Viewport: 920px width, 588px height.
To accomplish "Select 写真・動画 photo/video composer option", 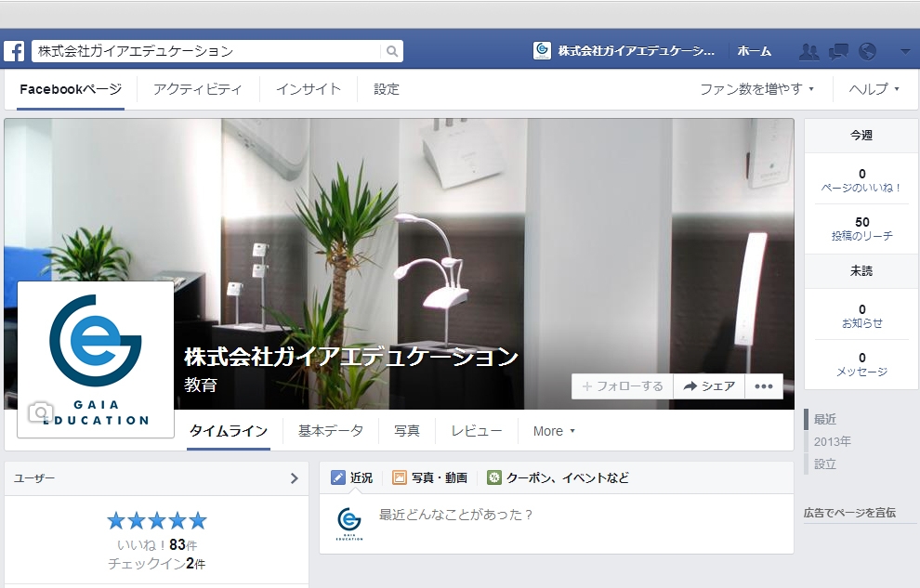I will [429, 477].
